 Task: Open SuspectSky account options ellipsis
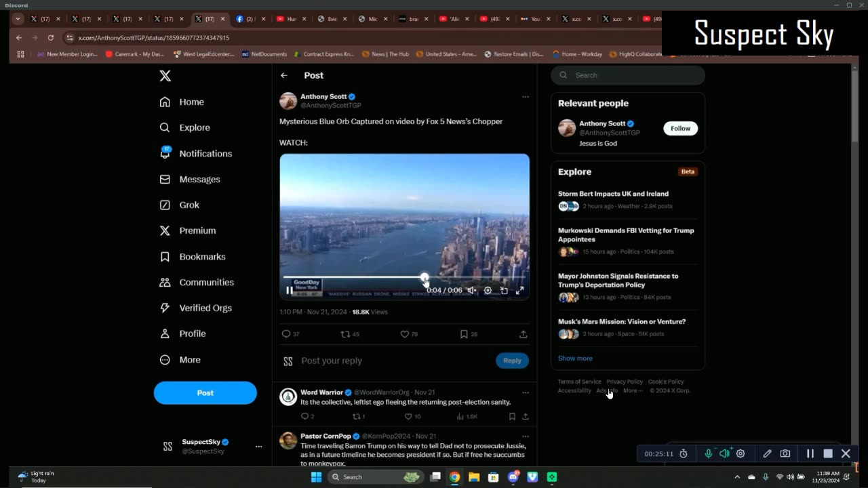[258, 447]
